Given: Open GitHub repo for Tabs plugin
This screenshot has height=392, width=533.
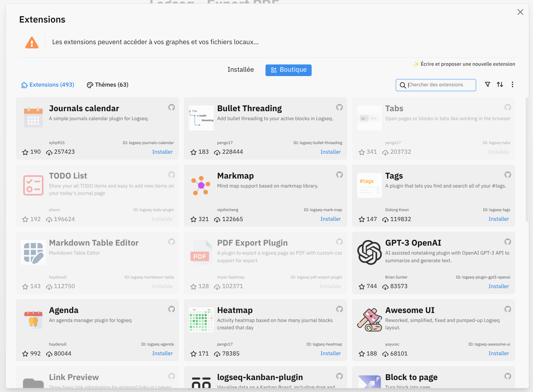Looking at the screenshot, I should 508,107.
